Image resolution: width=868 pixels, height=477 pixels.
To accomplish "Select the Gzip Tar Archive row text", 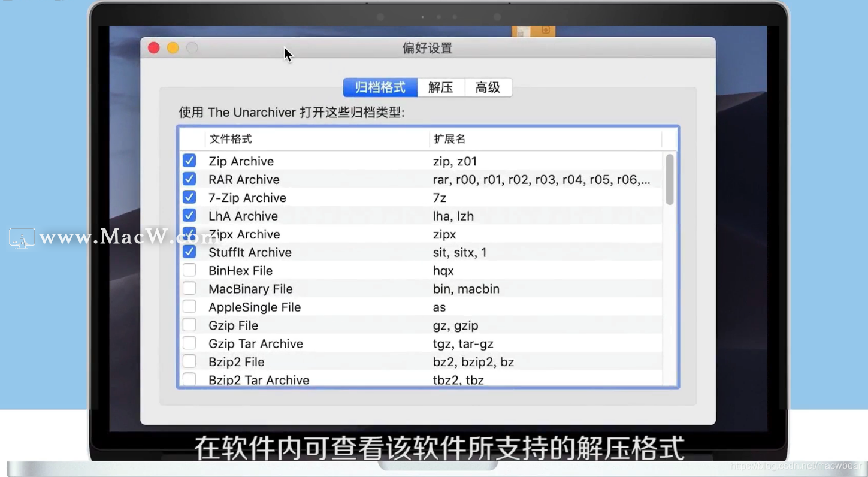I will [256, 344].
